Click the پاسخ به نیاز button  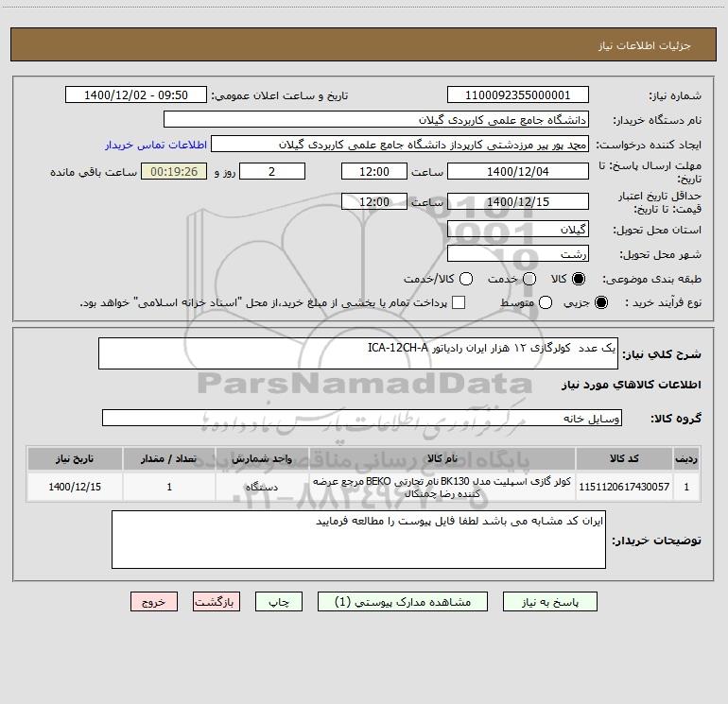click(549, 601)
